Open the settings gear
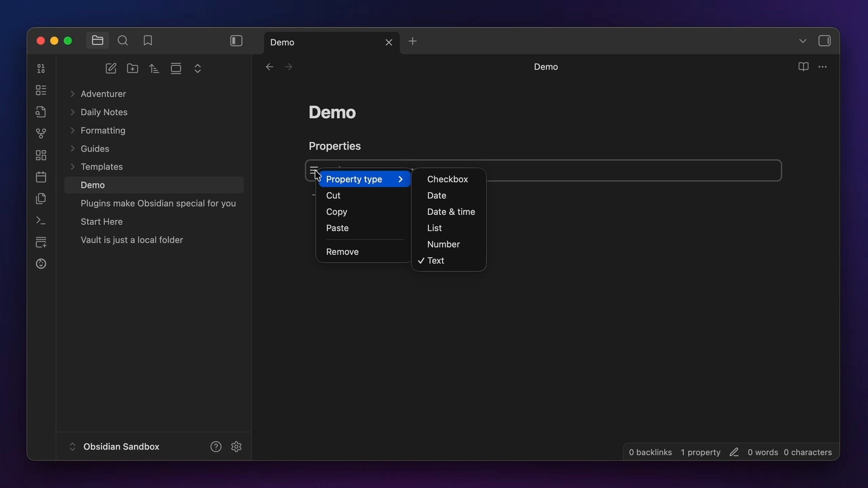 [236, 446]
